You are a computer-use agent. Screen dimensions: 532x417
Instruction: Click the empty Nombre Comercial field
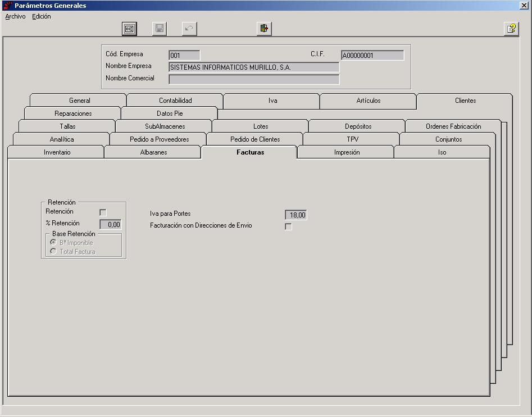(254, 79)
